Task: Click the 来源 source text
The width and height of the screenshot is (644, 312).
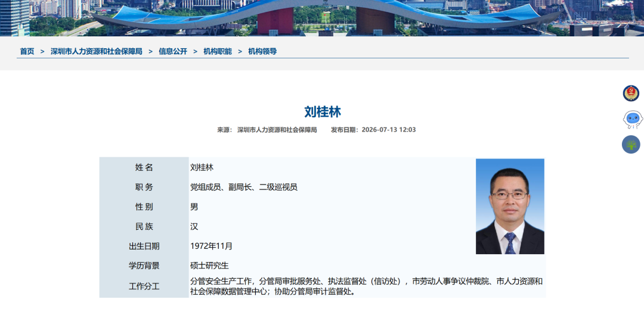Action: pyautogui.click(x=267, y=130)
